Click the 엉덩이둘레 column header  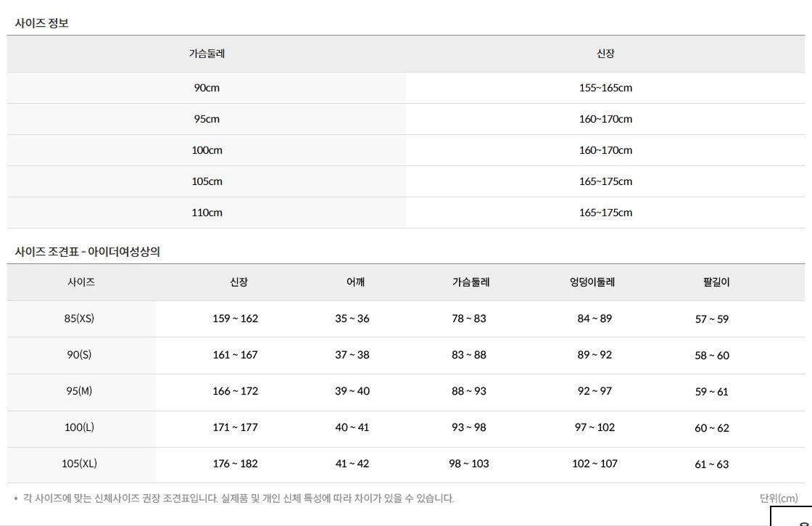click(x=592, y=282)
